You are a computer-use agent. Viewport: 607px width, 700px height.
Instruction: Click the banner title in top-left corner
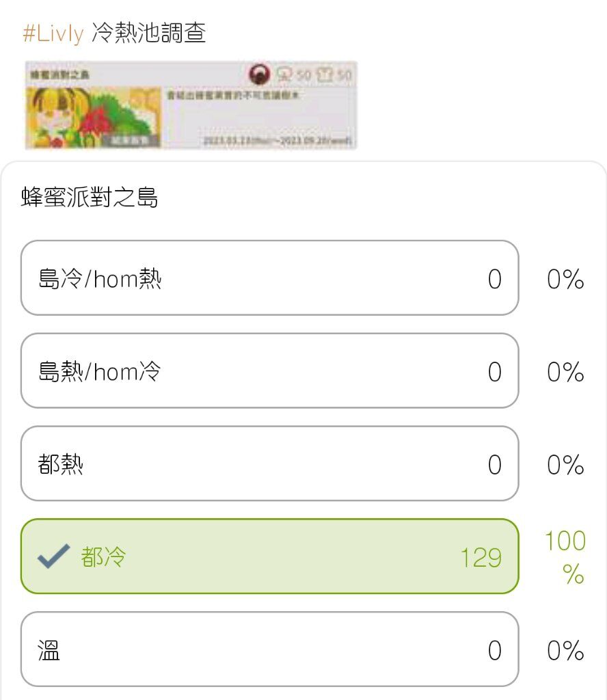(x=59, y=75)
